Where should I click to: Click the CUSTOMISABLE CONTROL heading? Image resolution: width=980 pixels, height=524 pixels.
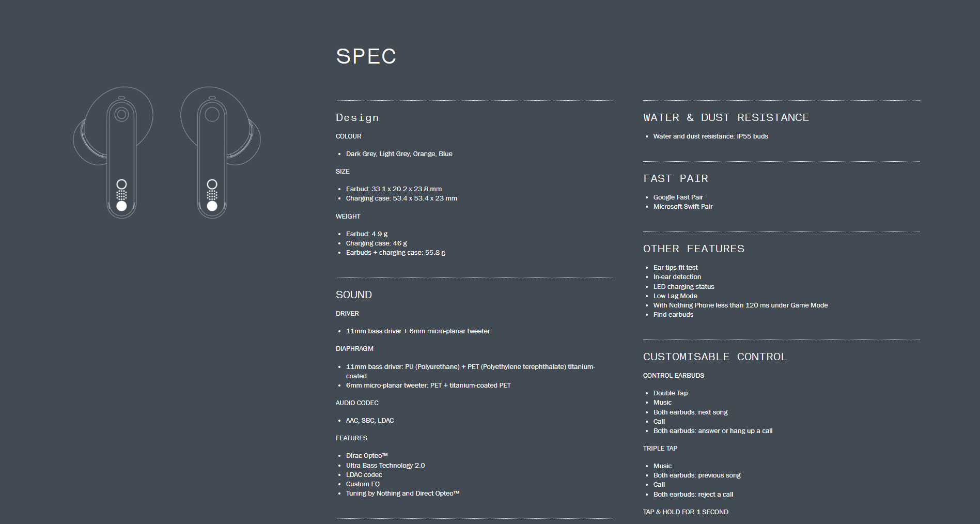(x=715, y=357)
